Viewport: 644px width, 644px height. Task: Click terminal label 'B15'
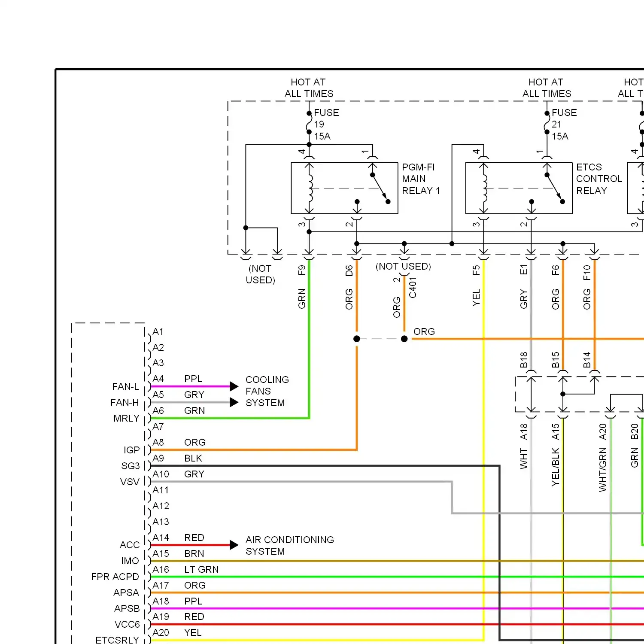click(556, 360)
